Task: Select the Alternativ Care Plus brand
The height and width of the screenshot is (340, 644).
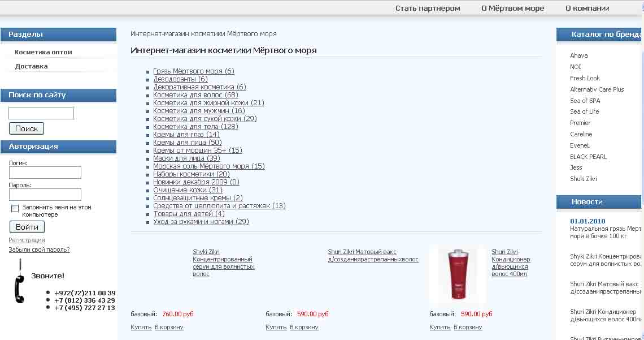Action: (597, 89)
